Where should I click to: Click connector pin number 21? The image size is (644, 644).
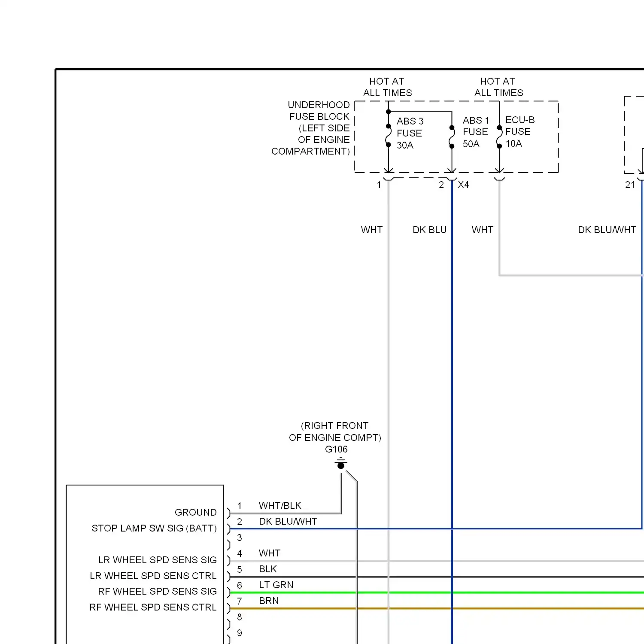pos(630,185)
